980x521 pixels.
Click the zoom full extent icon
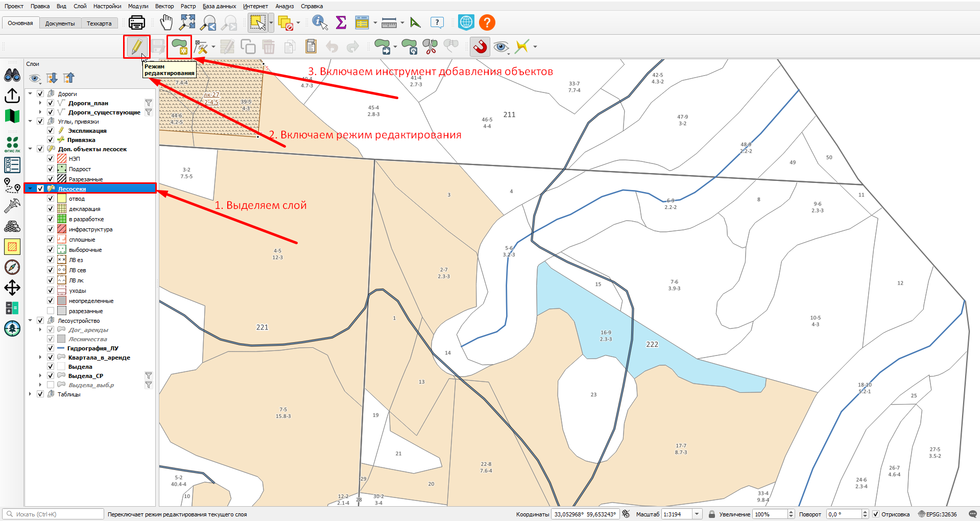click(187, 22)
